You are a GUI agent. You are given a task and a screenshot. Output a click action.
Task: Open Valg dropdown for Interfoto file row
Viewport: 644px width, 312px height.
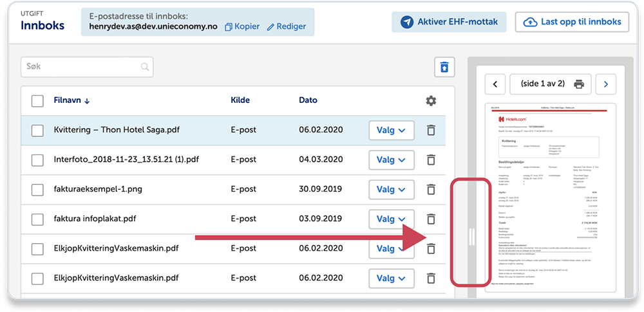tap(391, 160)
